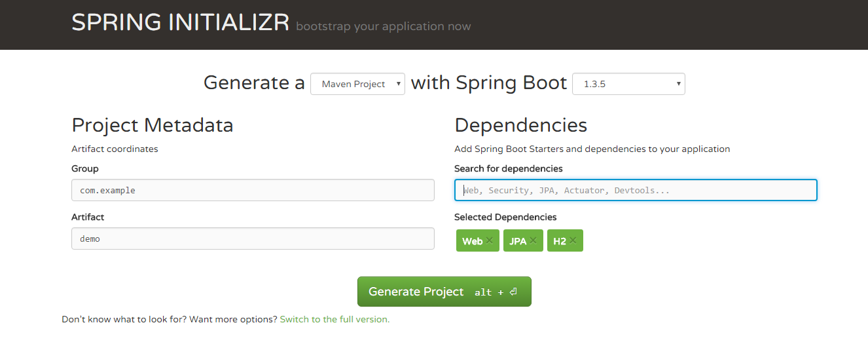Click the Dependencies heading

click(x=521, y=125)
